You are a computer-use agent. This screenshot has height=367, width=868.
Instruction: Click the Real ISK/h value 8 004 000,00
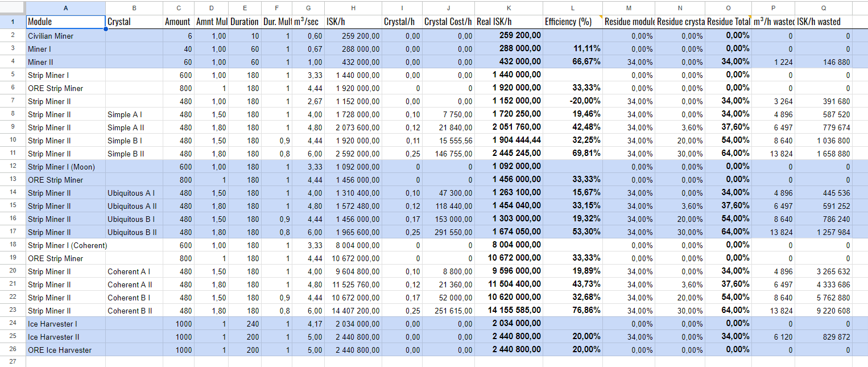tap(509, 245)
